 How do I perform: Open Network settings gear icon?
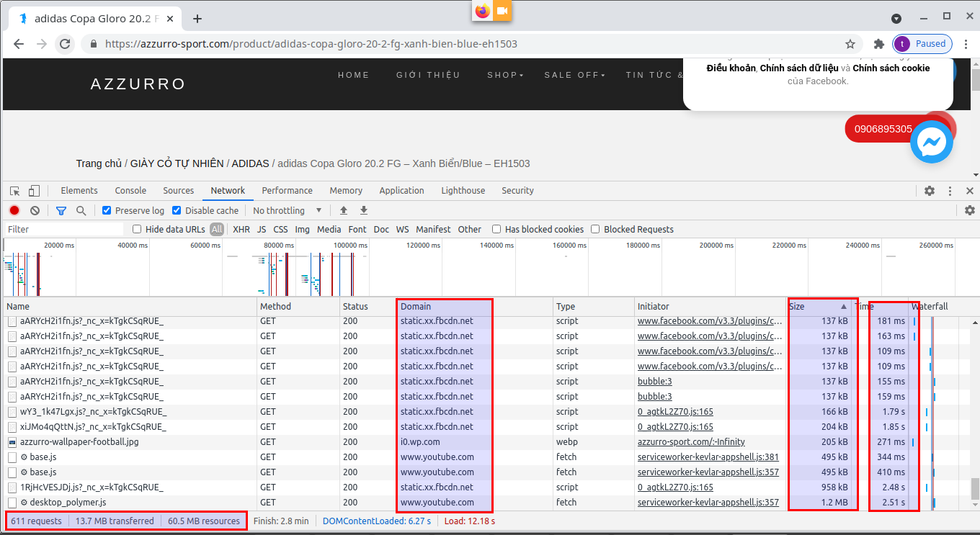[970, 210]
